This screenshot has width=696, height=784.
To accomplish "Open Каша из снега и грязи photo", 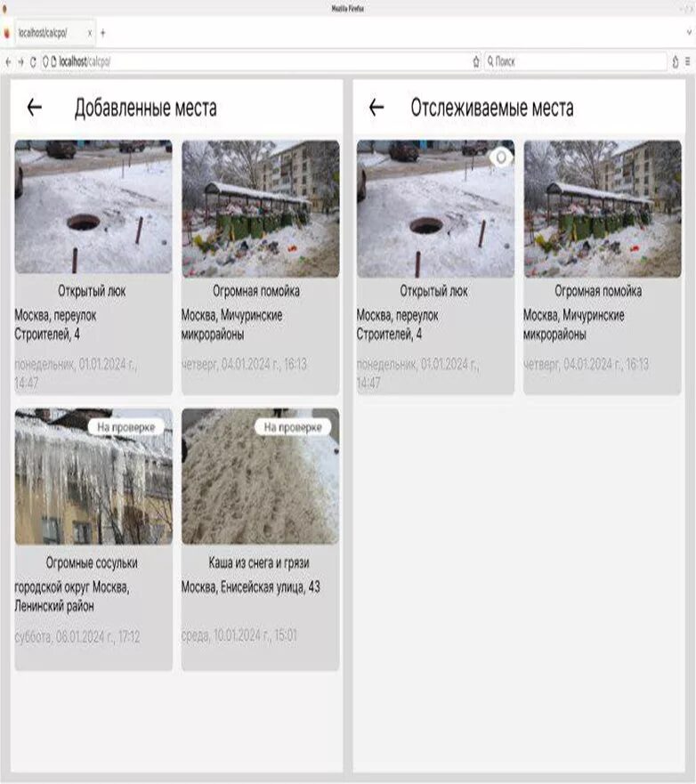I will [261, 476].
